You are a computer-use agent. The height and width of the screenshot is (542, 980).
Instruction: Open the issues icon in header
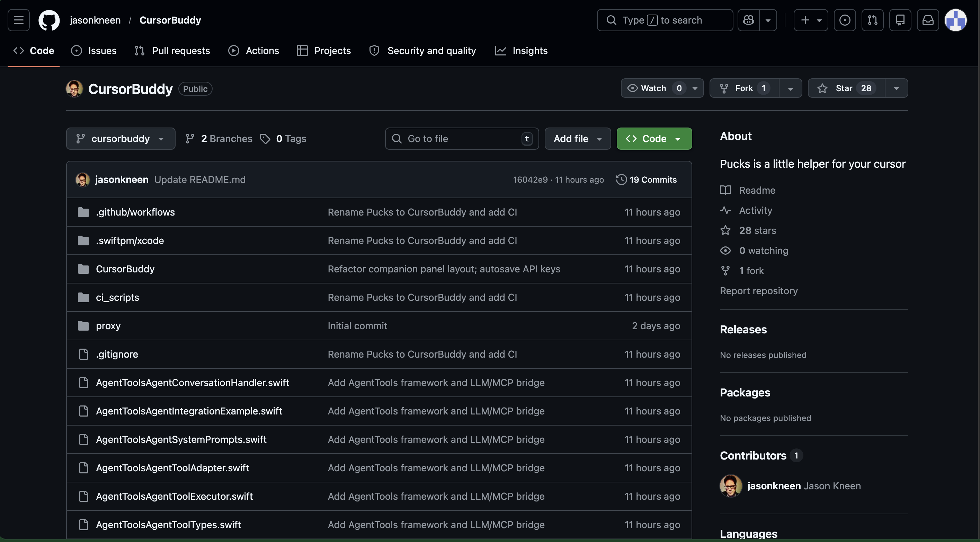click(x=845, y=20)
